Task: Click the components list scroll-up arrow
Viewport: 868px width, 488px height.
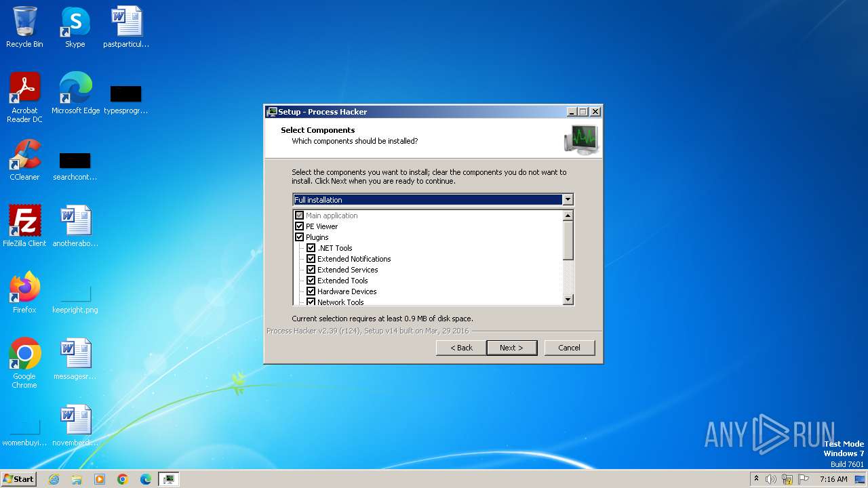Action: pyautogui.click(x=568, y=215)
